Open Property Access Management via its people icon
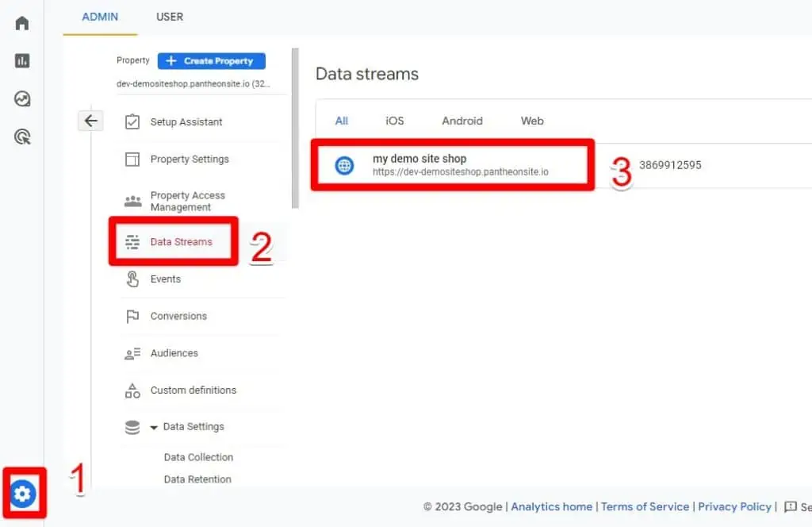The image size is (812, 527). 132,201
